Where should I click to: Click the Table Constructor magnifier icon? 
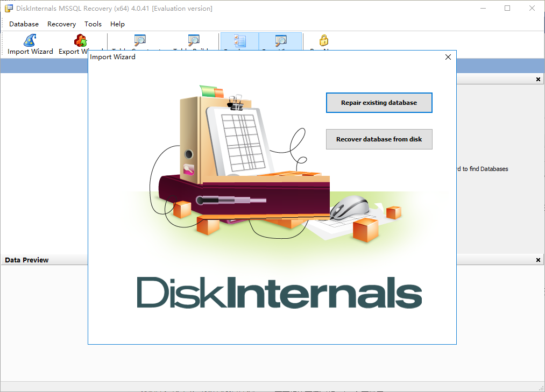140,41
